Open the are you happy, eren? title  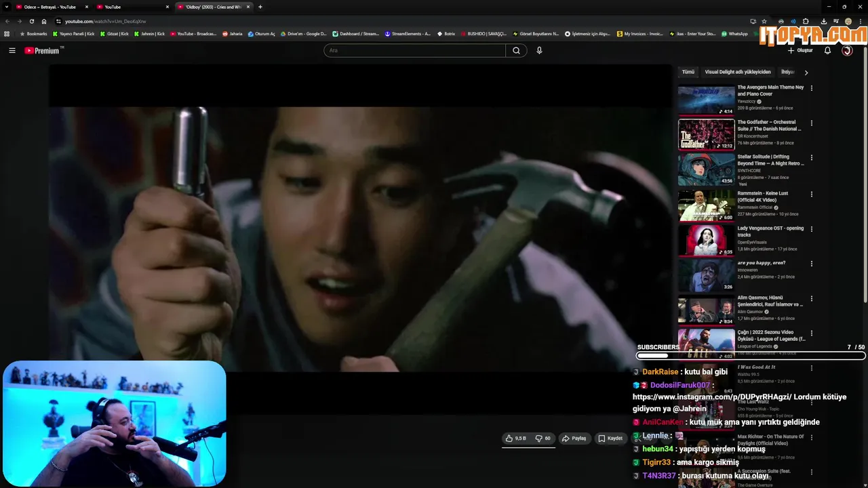(x=762, y=263)
